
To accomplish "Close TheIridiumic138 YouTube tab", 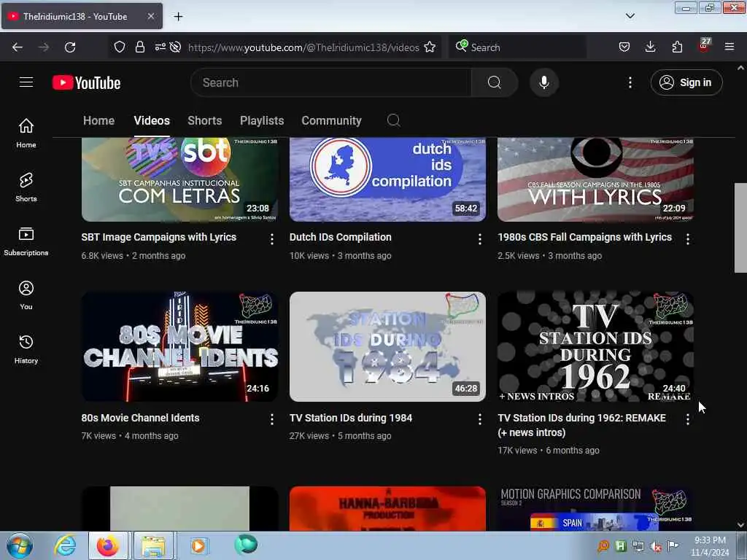I will pos(150,16).
